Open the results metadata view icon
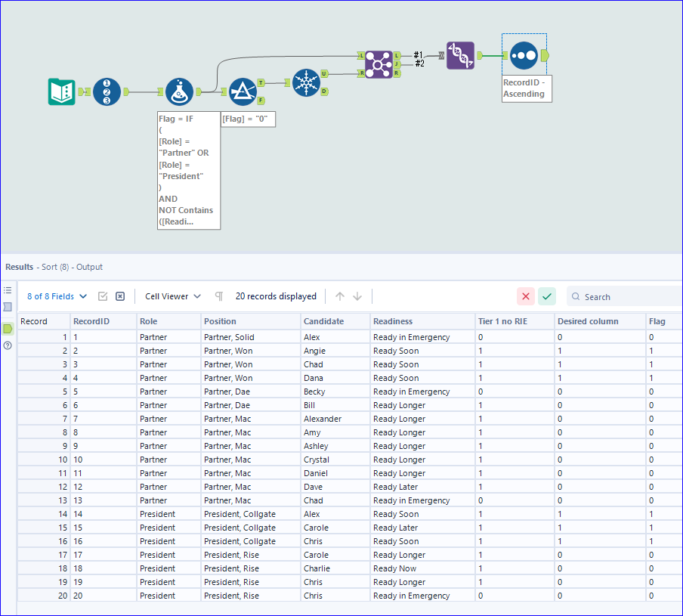Screen dimensions: 683x616 point(8,307)
